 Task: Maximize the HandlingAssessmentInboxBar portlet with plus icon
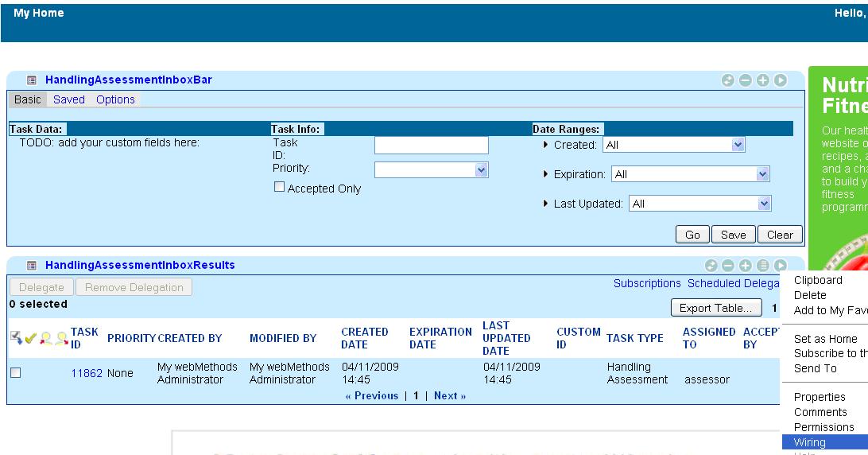click(x=763, y=80)
